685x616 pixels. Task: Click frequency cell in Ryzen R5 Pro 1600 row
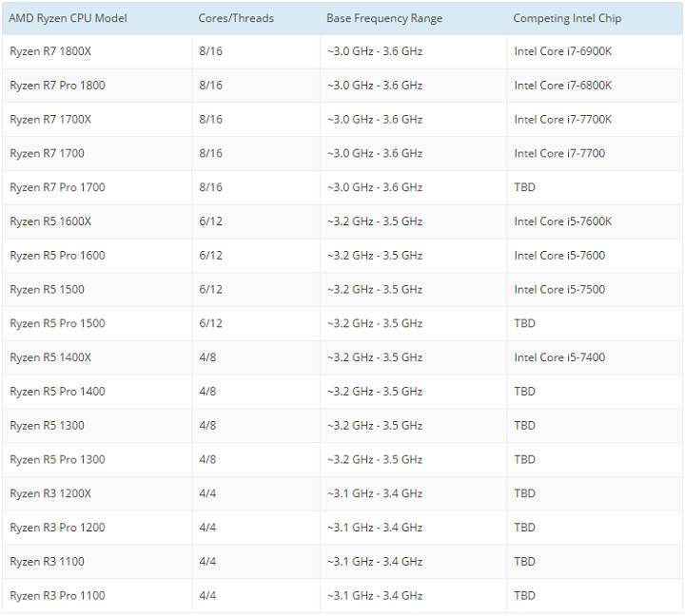[413, 256]
